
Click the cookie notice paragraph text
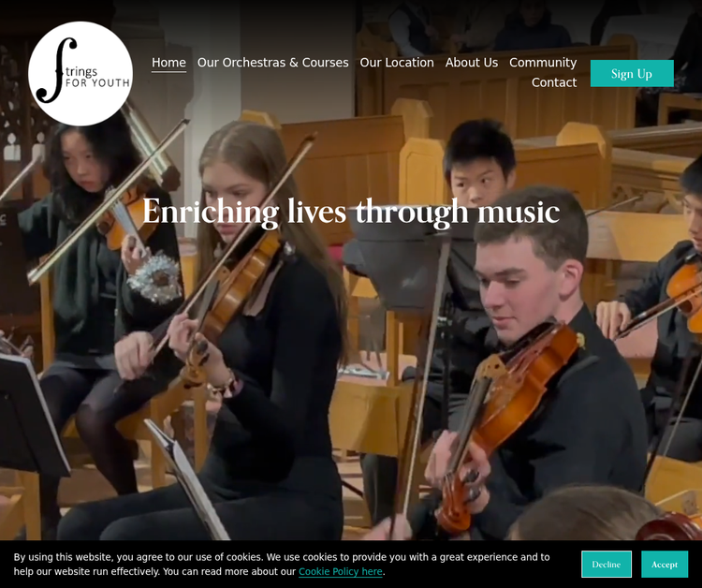(x=282, y=565)
